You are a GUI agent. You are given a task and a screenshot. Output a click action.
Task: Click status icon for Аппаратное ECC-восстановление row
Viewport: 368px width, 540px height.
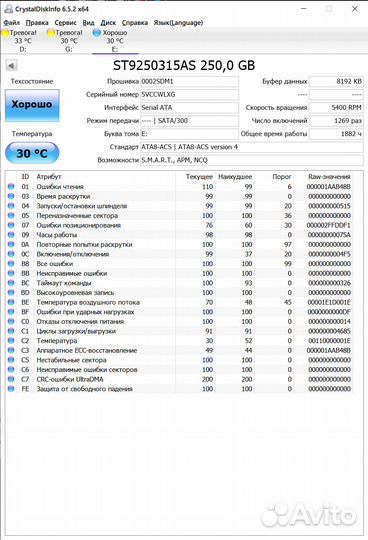tap(11, 351)
